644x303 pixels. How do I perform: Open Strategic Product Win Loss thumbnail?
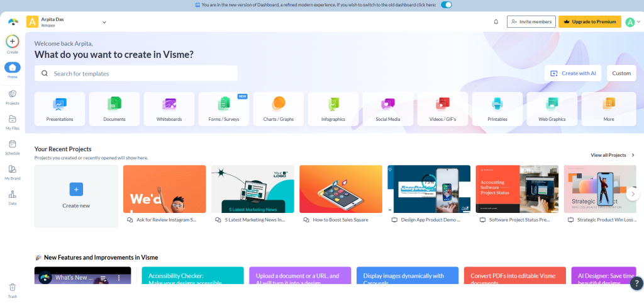coord(600,189)
